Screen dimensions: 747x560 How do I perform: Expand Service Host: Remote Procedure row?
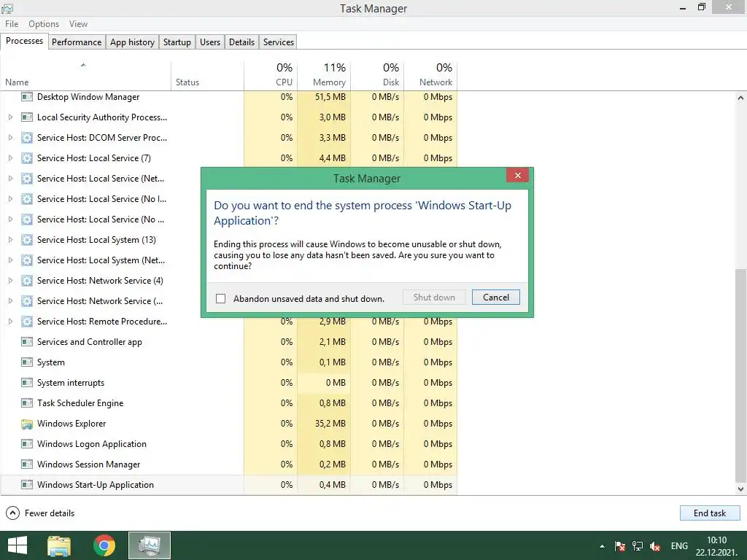[x=10, y=322]
